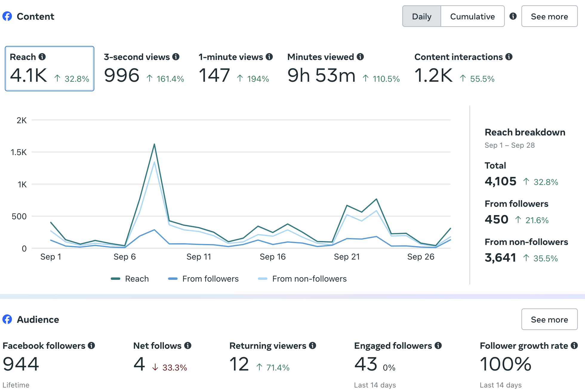Toggle From followers series in legend
585x392 pixels.
click(204, 279)
